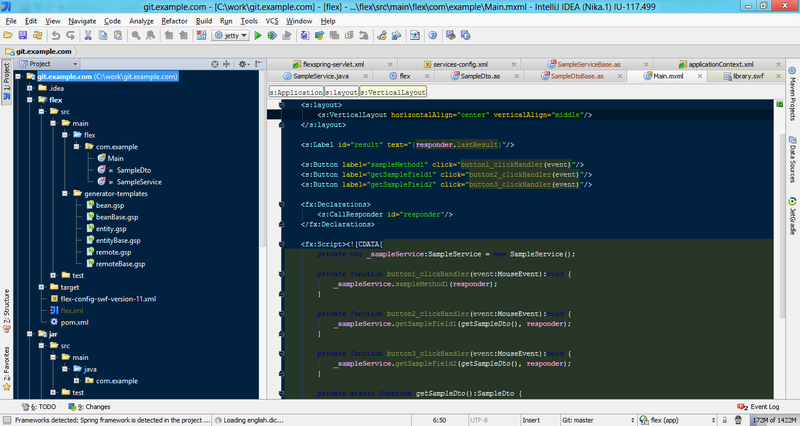Click the Update Project VCS icon

(x=305, y=35)
